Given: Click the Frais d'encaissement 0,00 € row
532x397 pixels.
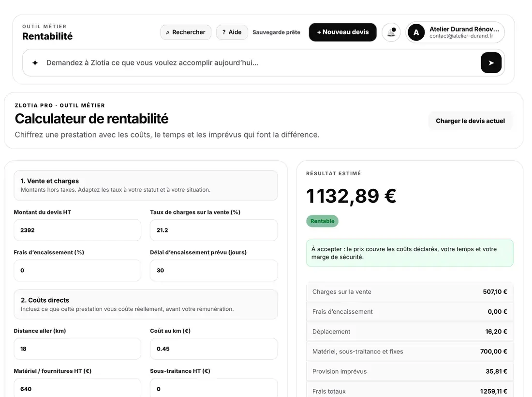Looking at the screenshot, I should point(410,312).
